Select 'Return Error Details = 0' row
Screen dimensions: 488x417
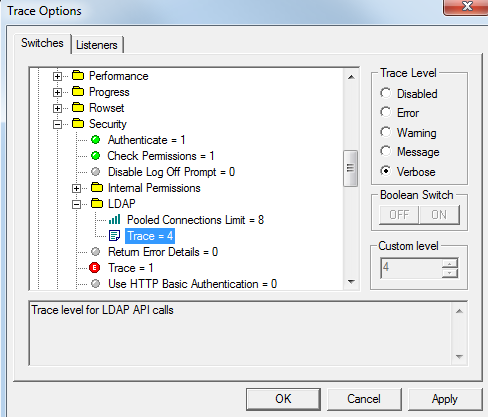(163, 252)
